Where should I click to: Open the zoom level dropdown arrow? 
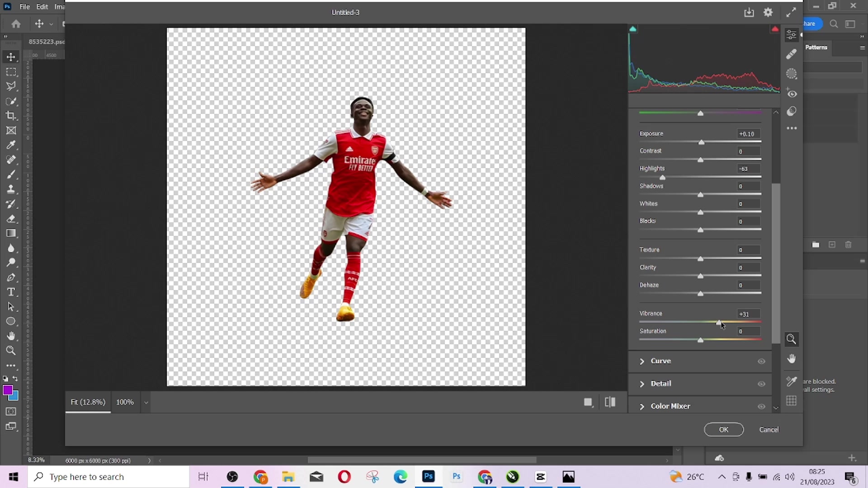pos(146,402)
